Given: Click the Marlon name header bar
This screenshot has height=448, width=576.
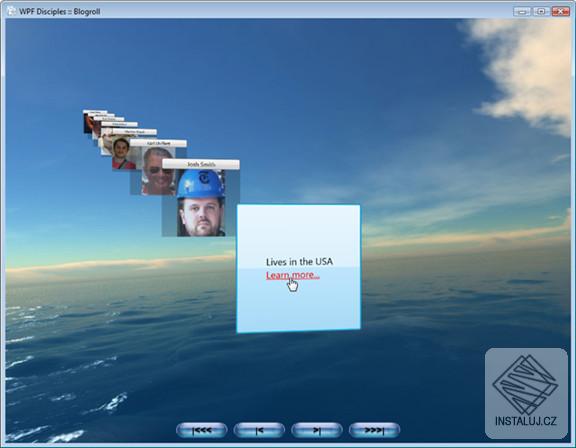Looking at the screenshot, I should click(x=134, y=131).
